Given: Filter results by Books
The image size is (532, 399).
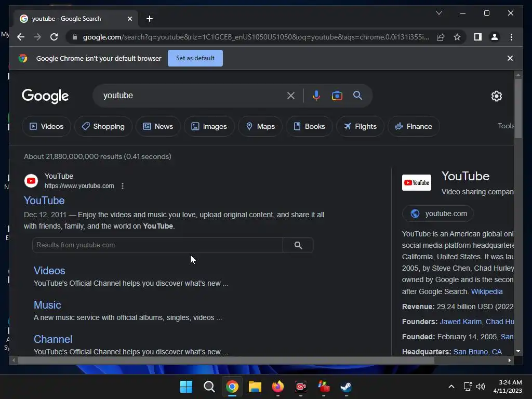Looking at the screenshot, I should [309, 126].
